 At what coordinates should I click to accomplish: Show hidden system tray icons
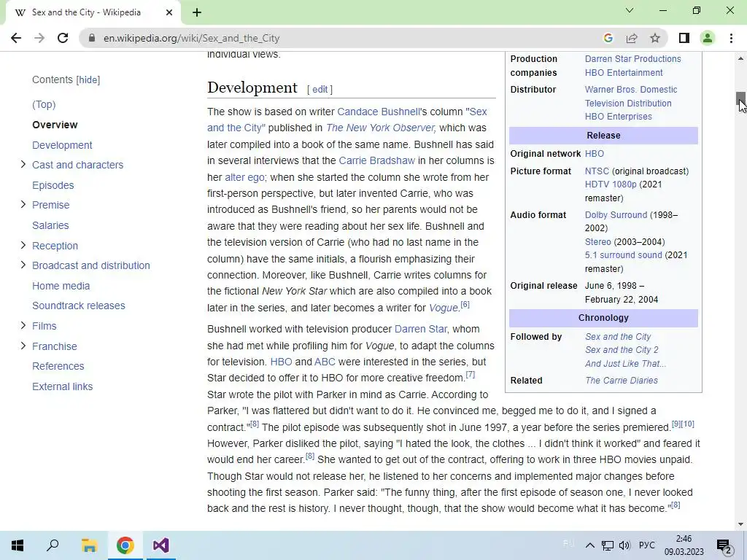[x=589, y=545]
